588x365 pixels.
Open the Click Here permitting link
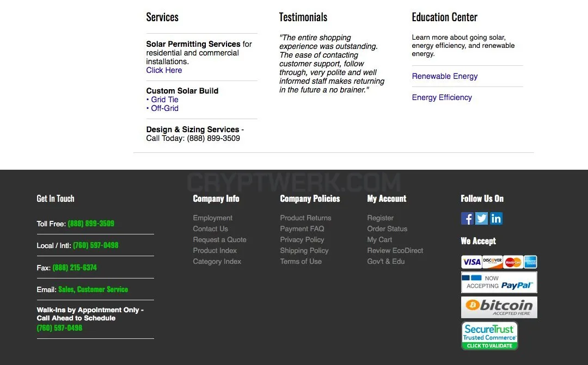tap(164, 70)
